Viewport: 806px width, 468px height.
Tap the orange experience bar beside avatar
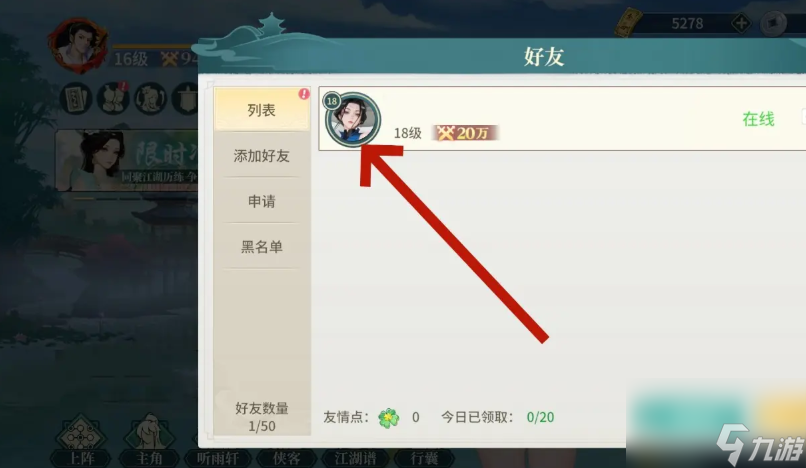click(154, 47)
